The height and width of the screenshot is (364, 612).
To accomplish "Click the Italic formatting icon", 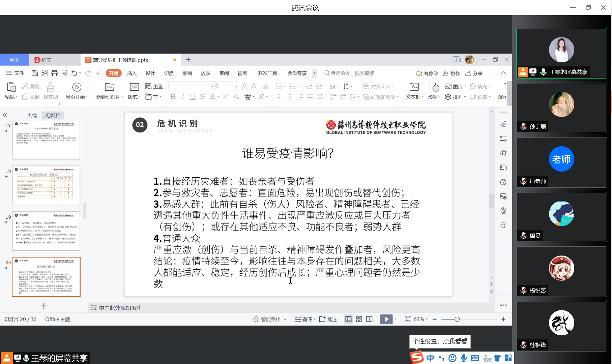I will pos(183,97).
